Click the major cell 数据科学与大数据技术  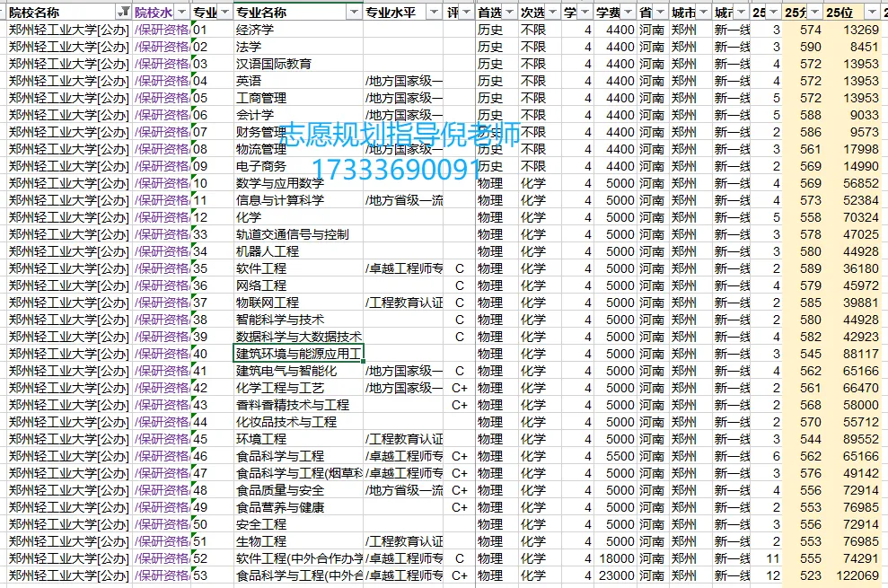click(298, 337)
